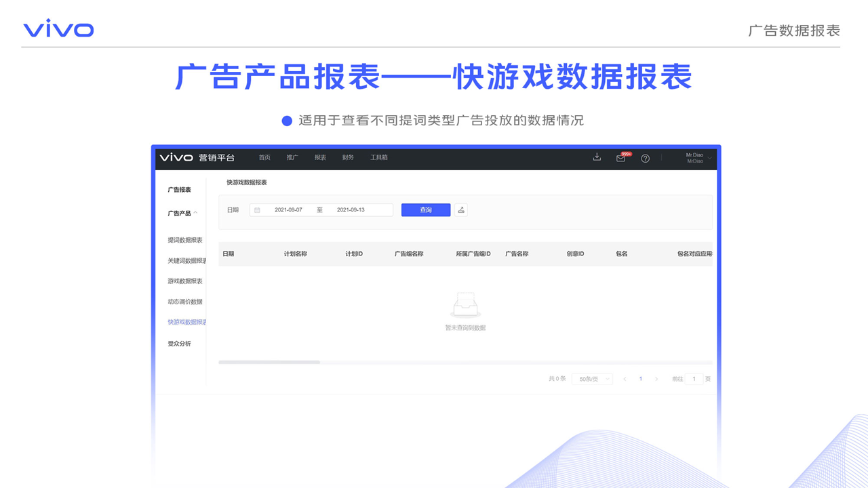Open the Mr.Diao account dropdown
The image size is (868, 488).
click(698, 158)
